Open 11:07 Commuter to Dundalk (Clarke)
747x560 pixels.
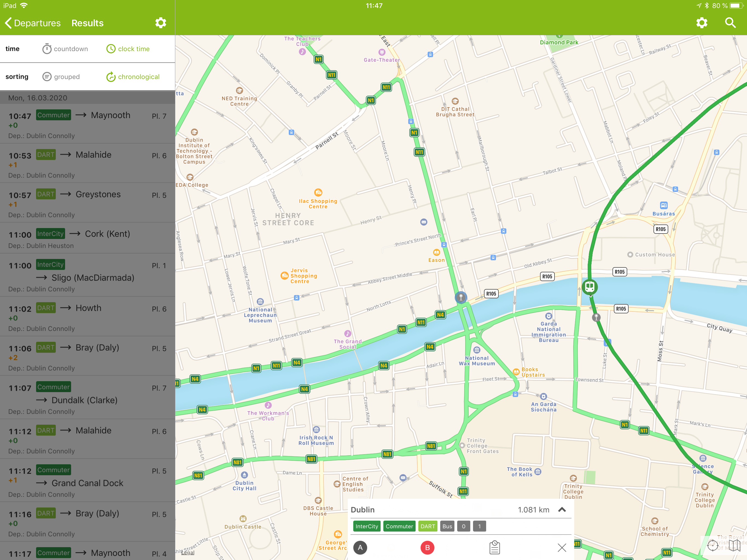pyautogui.click(x=87, y=398)
